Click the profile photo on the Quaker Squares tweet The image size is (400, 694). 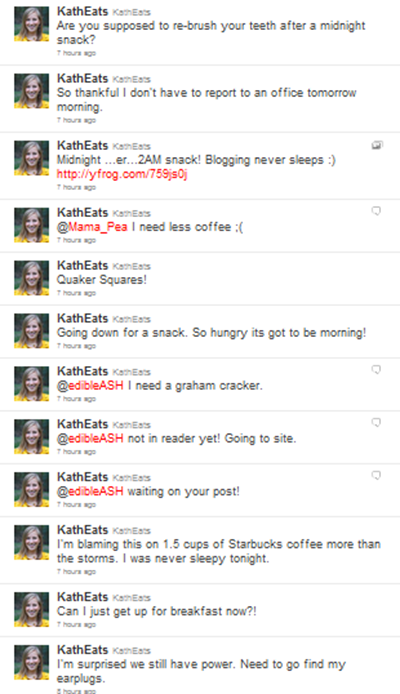tap(31, 278)
